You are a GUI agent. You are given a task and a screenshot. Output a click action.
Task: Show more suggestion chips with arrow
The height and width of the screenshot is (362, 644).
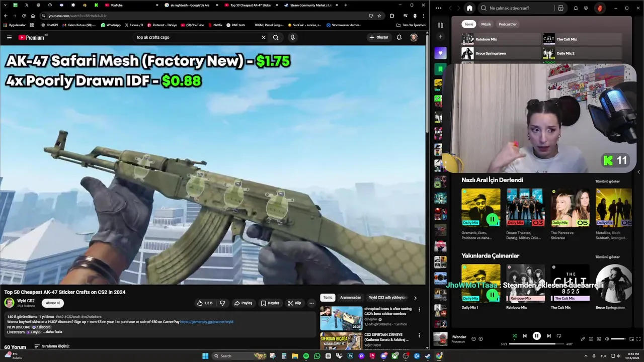point(415,298)
